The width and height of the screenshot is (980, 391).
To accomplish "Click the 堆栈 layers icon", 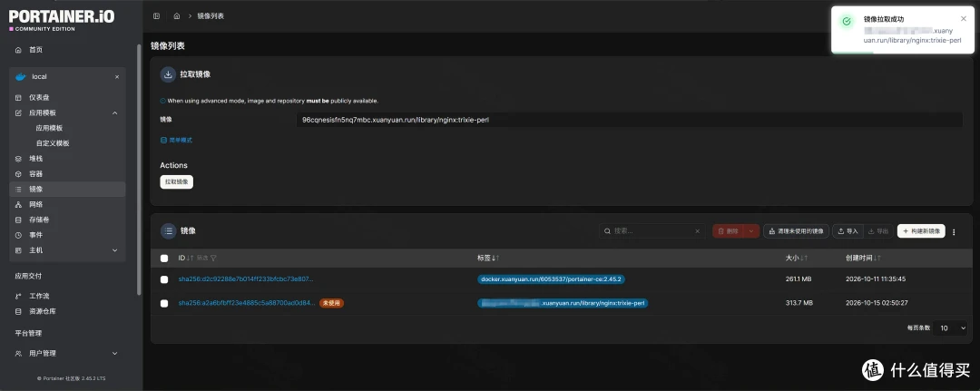I will tap(18, 159).
